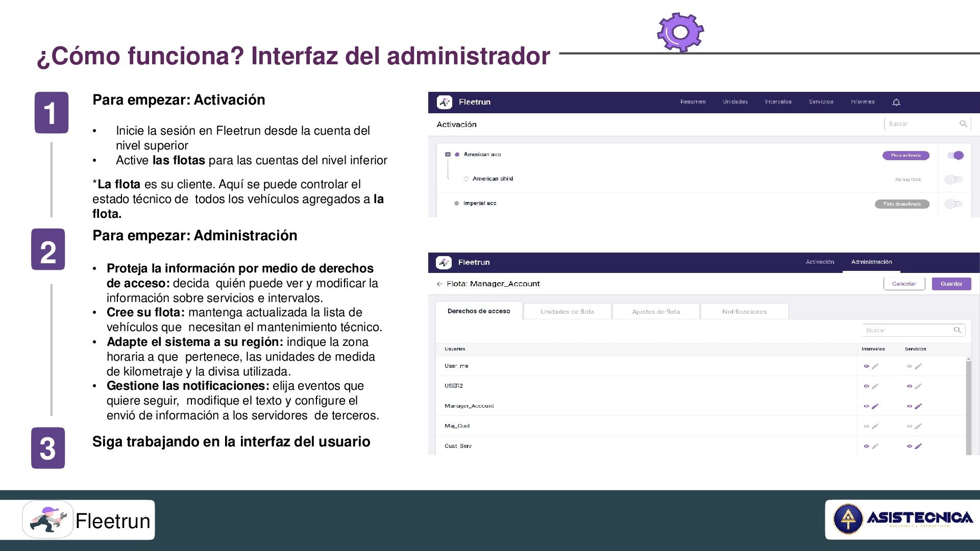Toggle view eye for User_me Intervalos
Screen dimensions: 980x551
point(866,366)
